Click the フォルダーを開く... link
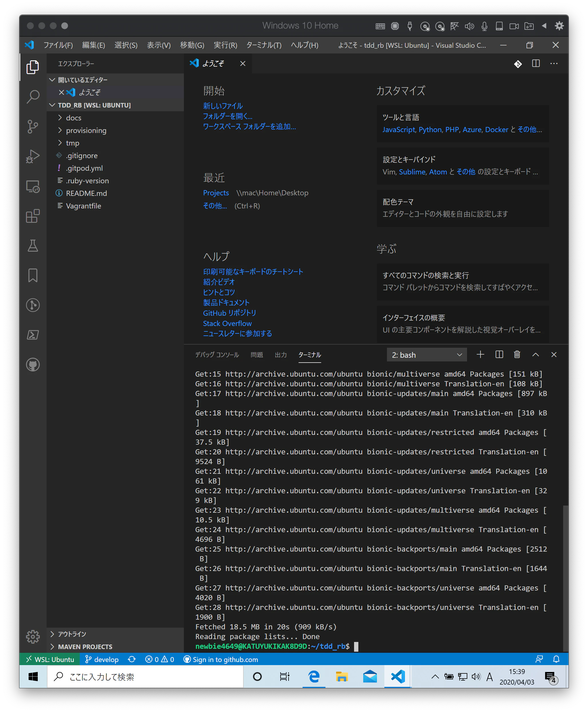 coord(228,116)
